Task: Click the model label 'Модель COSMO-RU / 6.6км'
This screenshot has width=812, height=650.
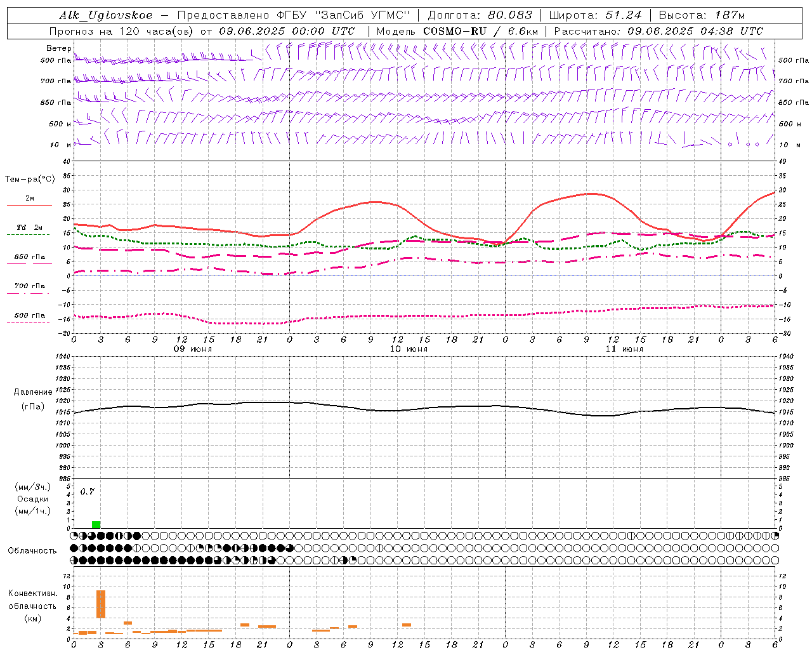Action: click(457, 31)
